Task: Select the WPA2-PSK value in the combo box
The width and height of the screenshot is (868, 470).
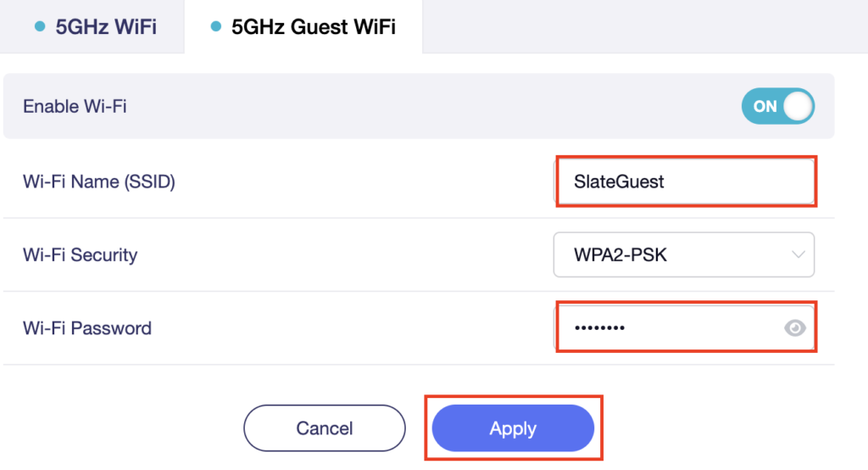Action: pos(620,255)
